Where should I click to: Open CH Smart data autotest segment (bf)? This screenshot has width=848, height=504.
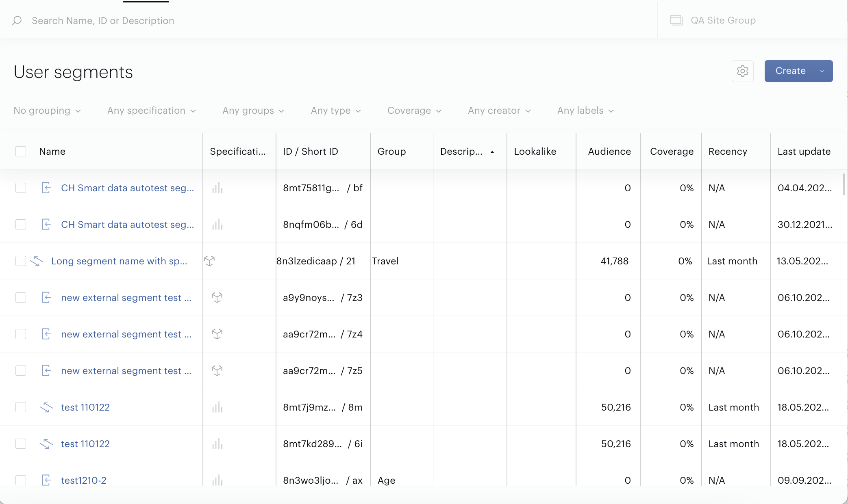point(128,188)
